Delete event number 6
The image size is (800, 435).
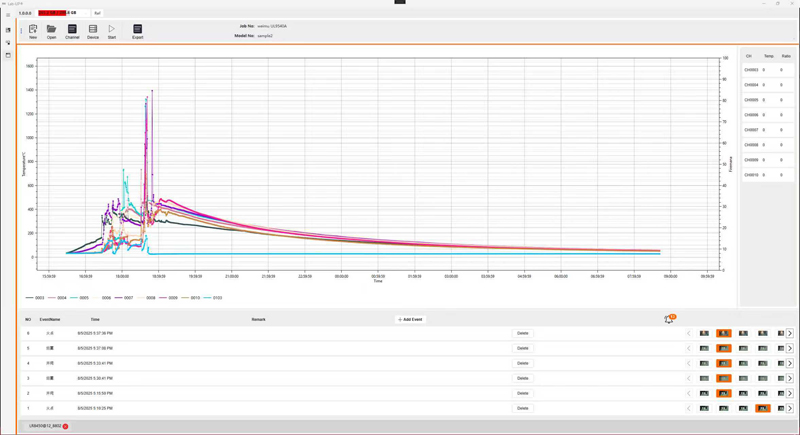(x=522, y=333)
